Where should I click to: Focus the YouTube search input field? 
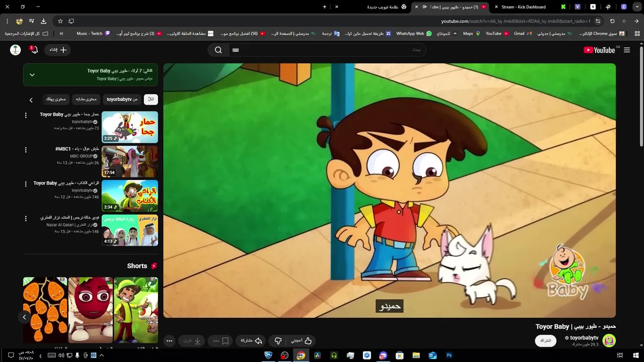click(327, 50)
